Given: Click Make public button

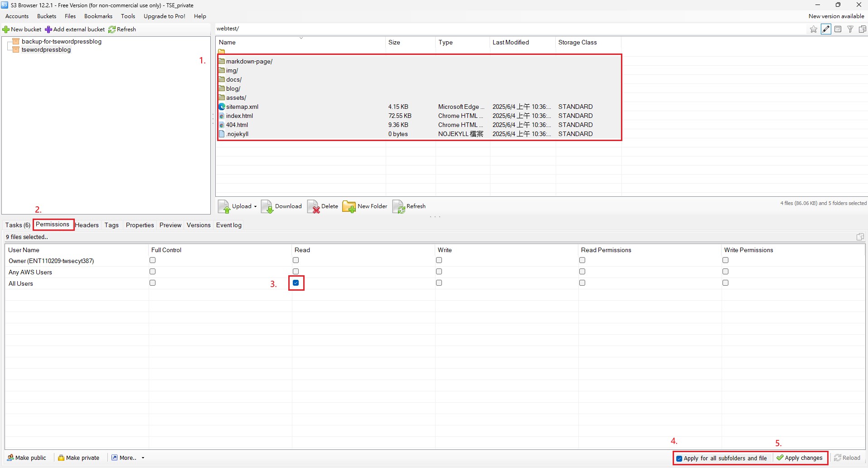Looking at the screenshot, I should [x=27, y=458].
